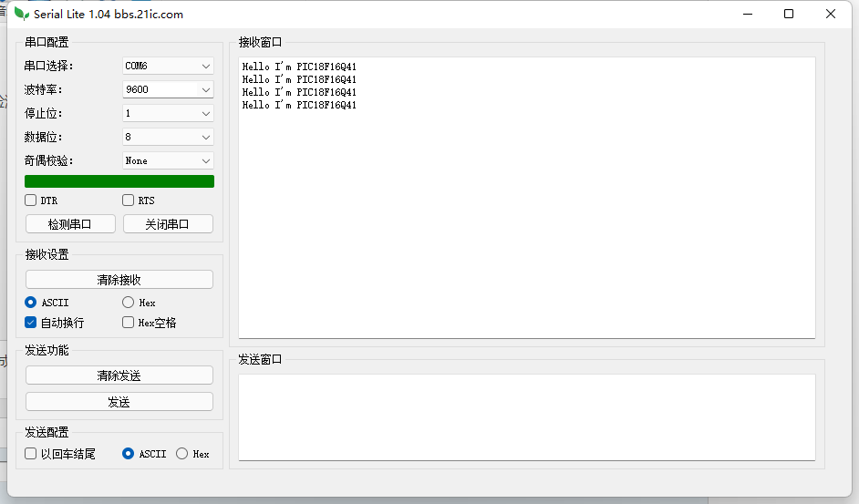Viewport: 859px width, 504px height.
Task: Click the first Hello I'm PIC18F16Q41 line
Action: coord(299,67)
